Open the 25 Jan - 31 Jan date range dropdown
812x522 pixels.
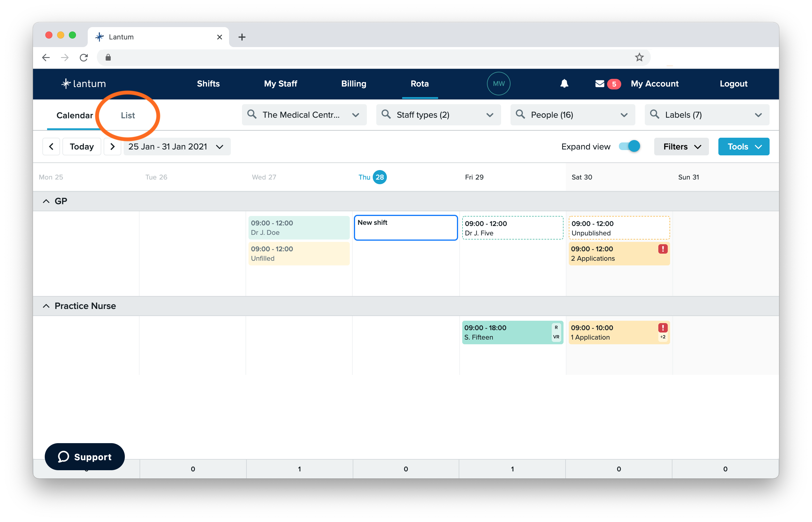tap(177, 147)
